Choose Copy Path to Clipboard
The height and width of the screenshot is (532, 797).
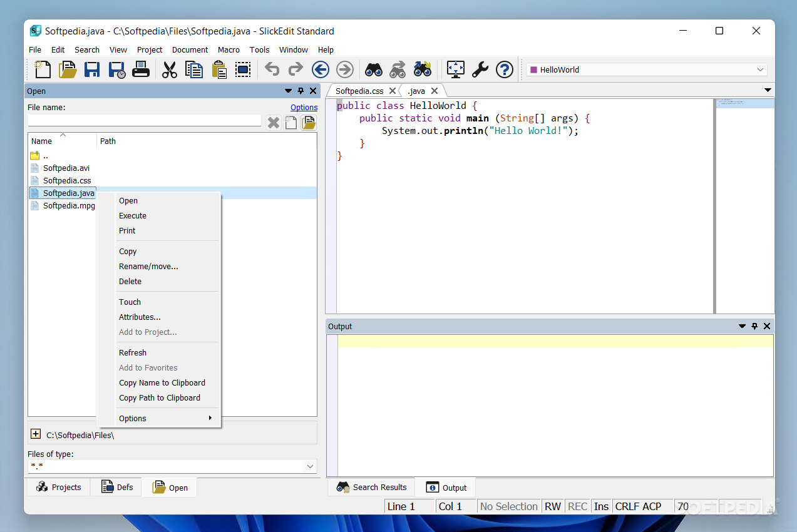coord(159,397)
